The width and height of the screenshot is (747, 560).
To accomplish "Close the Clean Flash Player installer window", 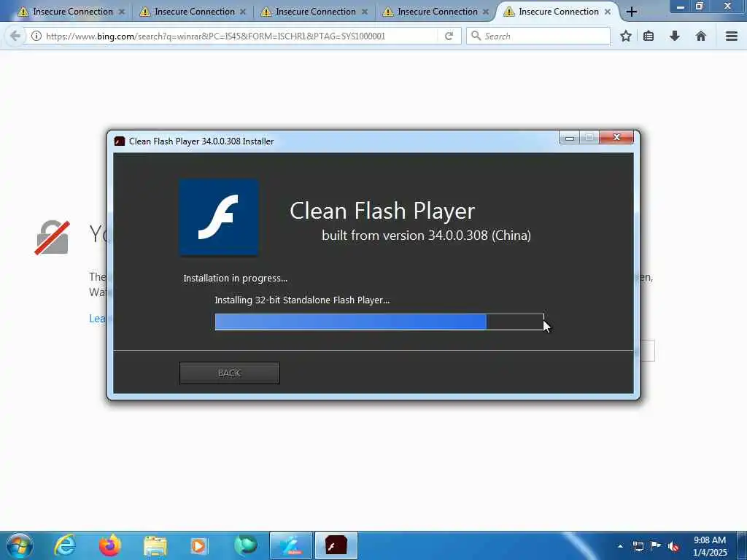I will 616,138.
